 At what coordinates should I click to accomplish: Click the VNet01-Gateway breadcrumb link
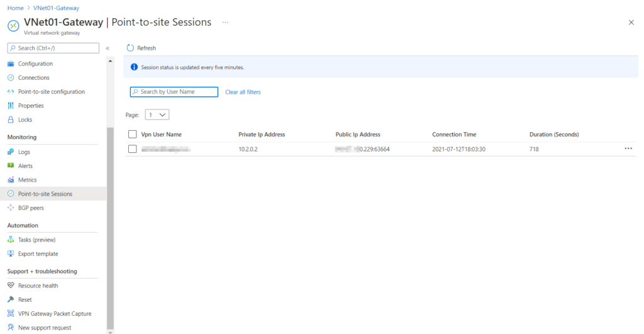(56, 8)
